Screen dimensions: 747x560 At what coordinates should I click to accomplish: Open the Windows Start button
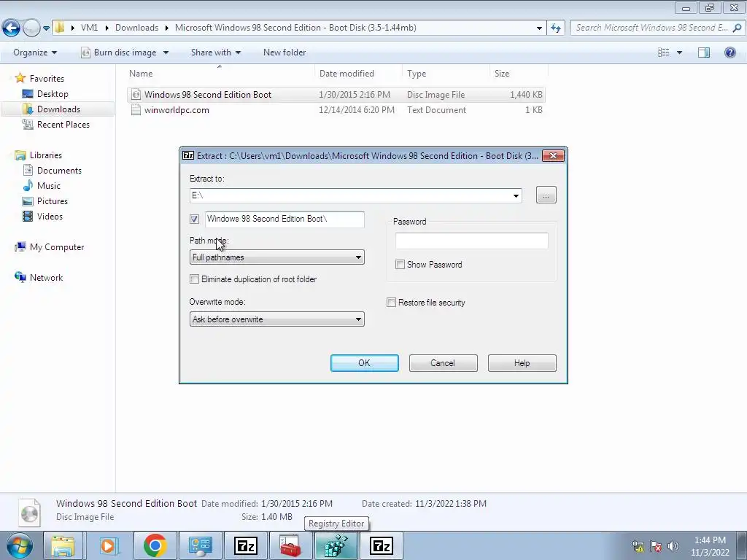click(x=20, y=545)
